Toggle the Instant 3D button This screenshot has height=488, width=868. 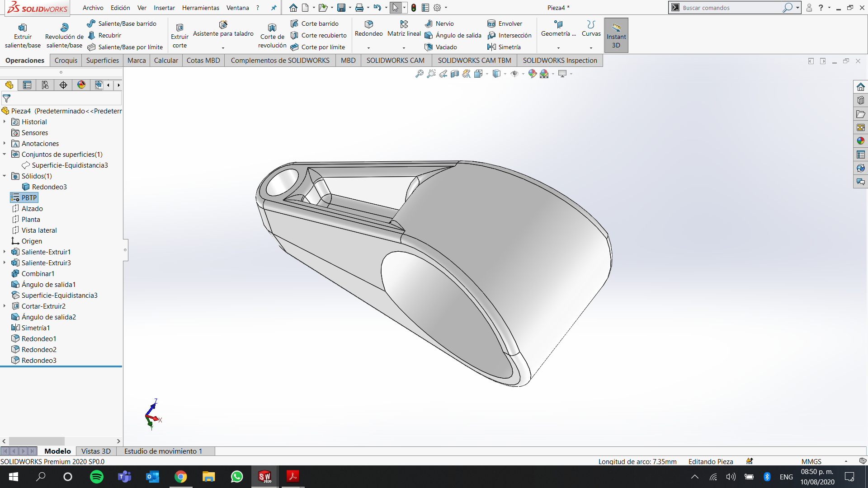[x=616, y=35]
